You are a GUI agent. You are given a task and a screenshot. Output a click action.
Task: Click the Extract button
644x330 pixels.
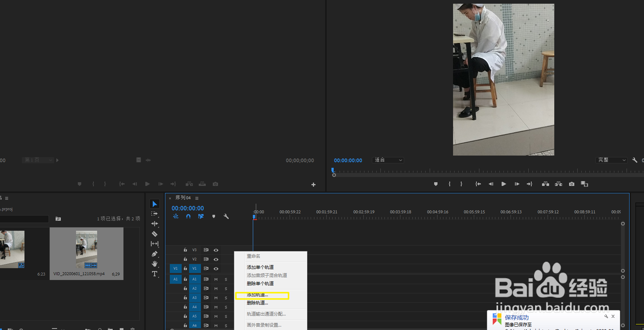pyautogui.click(x=558, y=184)
